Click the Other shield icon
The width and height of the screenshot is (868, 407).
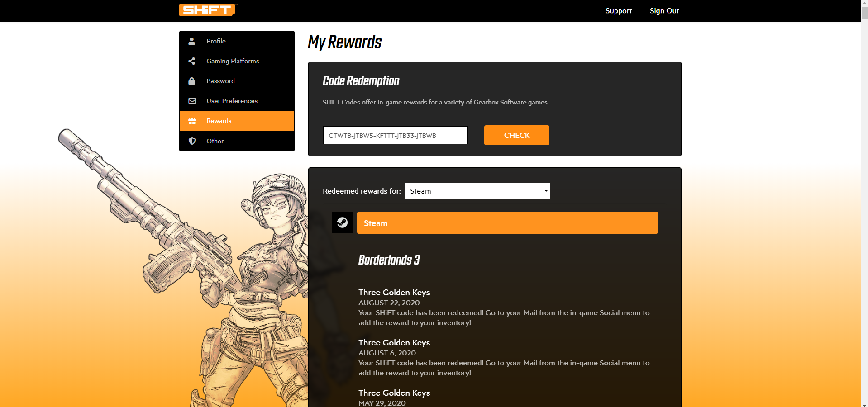click(x=192, y=141)
